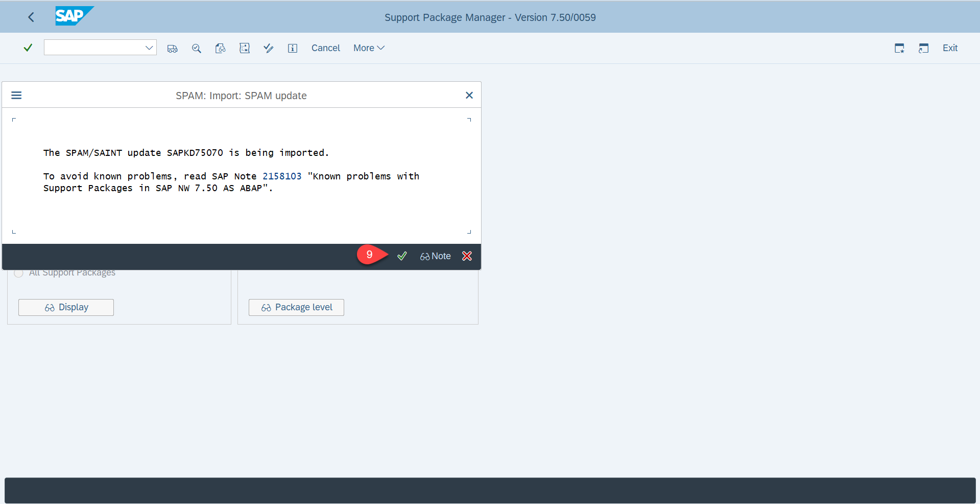The height and width of the screenshot is (504, 980).
Task: Confirm with the green checkmark in the toolbar
Action: click(28, 48)
